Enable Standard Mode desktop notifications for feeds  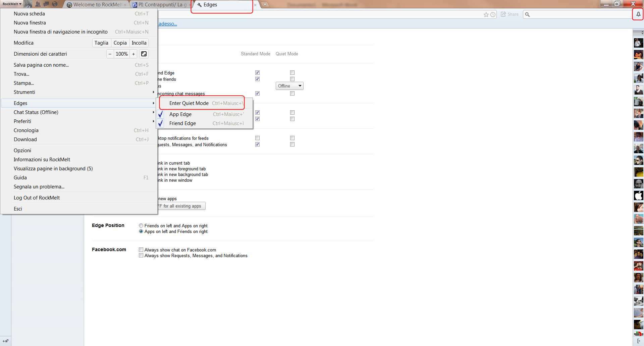(x=257, y=138)
